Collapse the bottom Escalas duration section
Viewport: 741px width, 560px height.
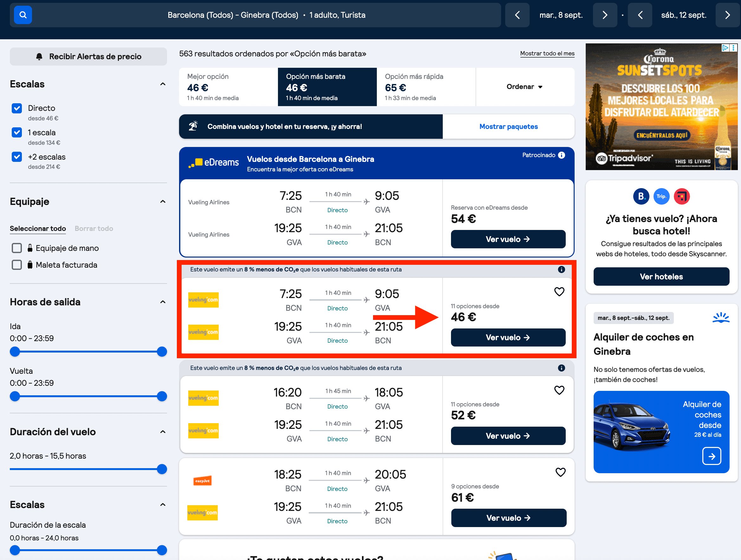[163, 505]
